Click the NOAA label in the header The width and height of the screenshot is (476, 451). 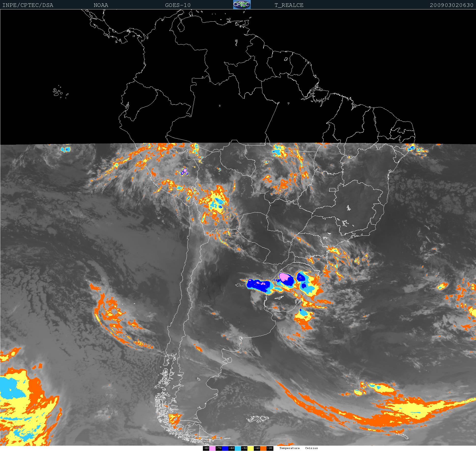(101, 5)
